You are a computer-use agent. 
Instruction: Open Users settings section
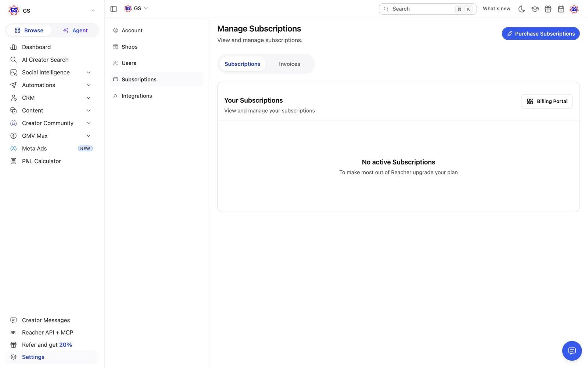click(157, 63)
